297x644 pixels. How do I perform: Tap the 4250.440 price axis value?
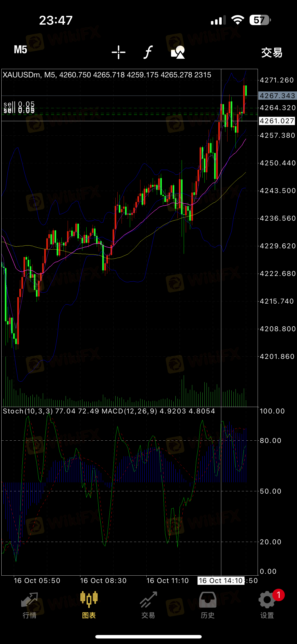point(278,163)
